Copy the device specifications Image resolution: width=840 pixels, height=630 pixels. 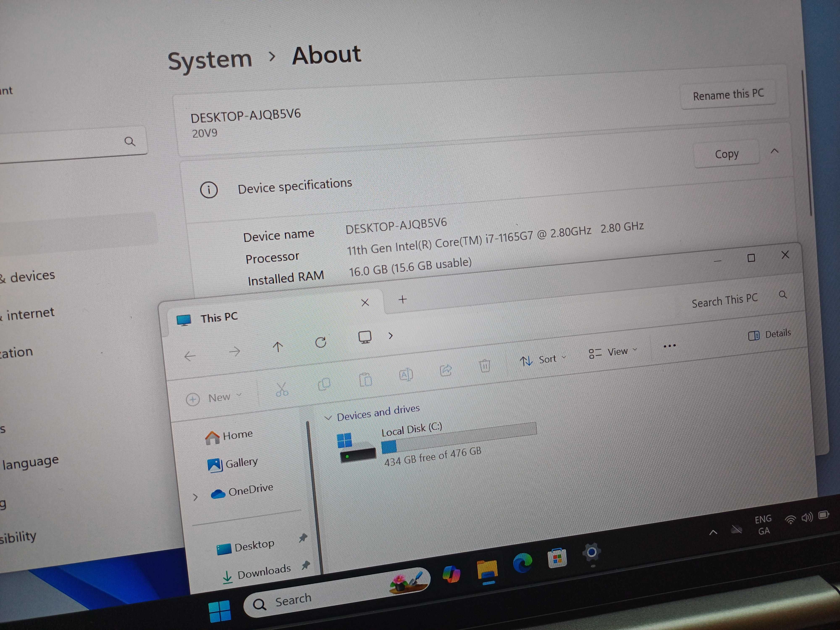pyautogui.click(x=726, y=154)
